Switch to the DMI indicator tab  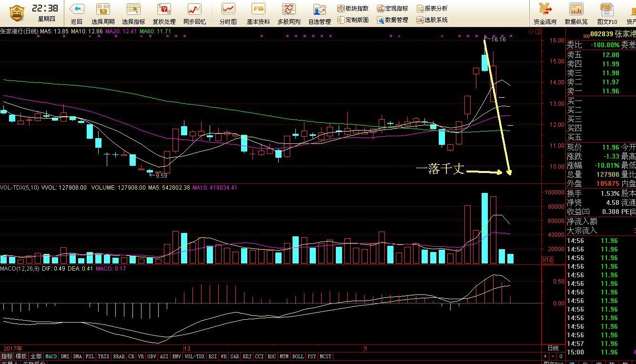coord(65,356)
